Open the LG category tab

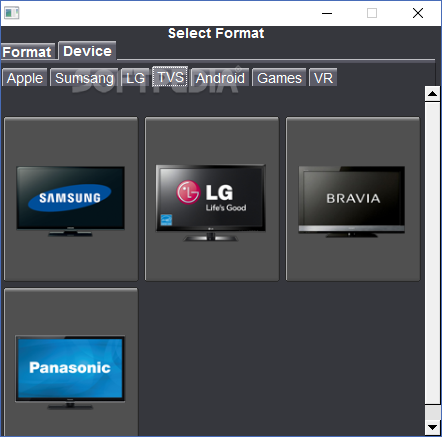click(135, 78)
